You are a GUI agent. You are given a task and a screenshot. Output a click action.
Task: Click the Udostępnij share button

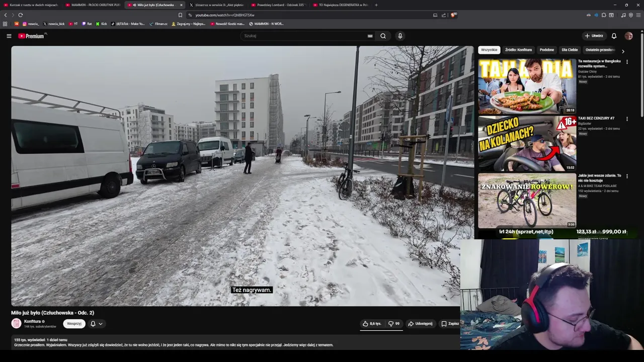point(420,324)
